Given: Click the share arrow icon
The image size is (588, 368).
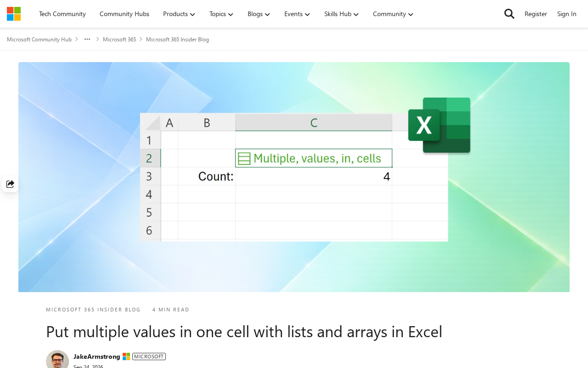Looking at the screenshot, I should [10, 184].
